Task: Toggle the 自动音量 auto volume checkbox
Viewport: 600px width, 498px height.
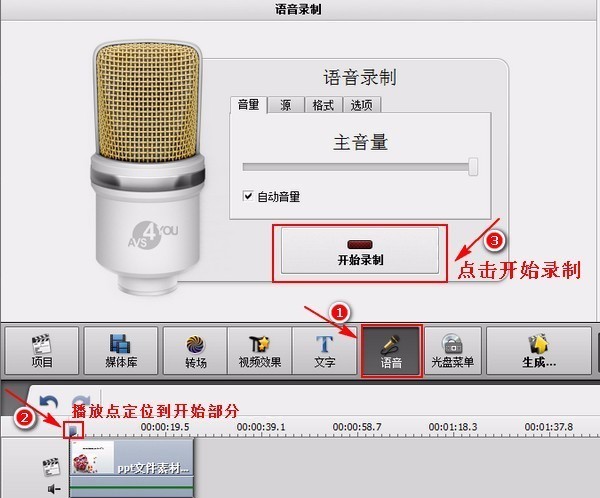Action: [248, 197]
